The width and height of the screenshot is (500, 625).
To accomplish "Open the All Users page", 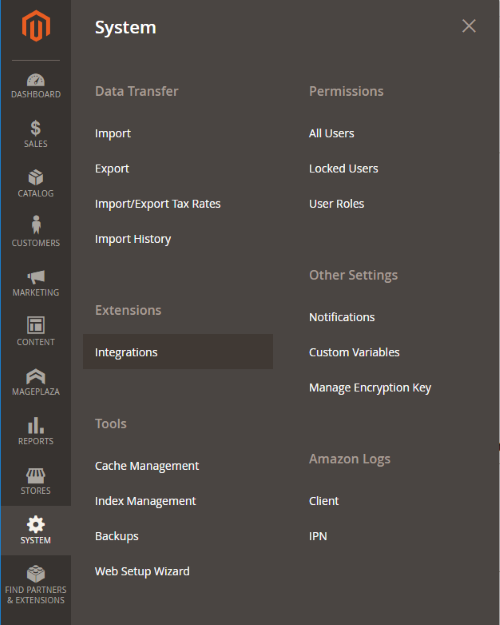I will point(331,133).
